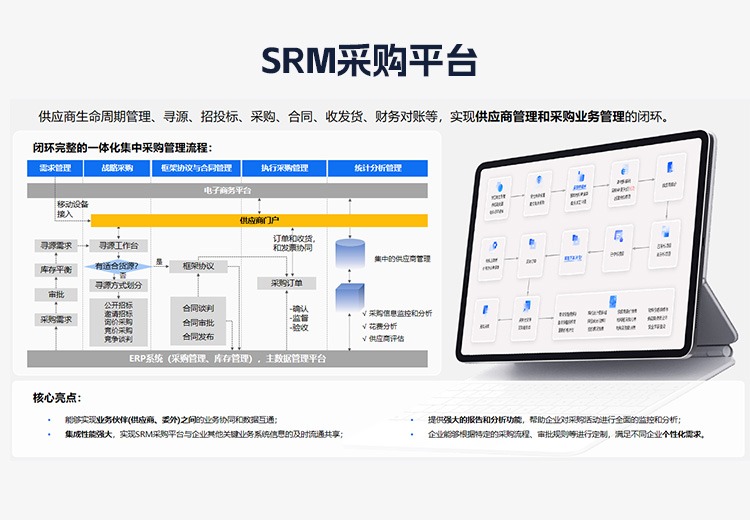Click the bullet line starting 集成性能强大
The image size is (750, 520).
(x=204, y=434)
